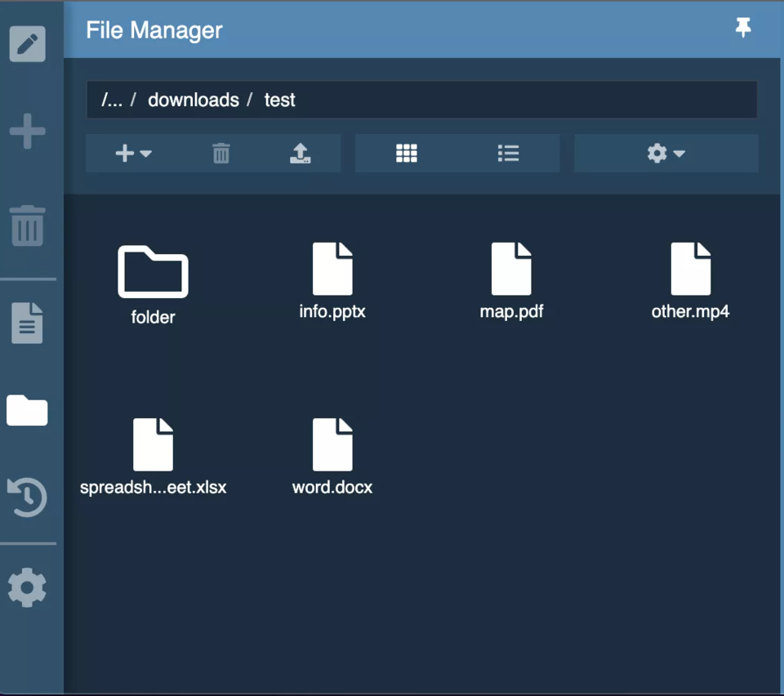
Task: Click the plus icon in left sidebar
Action: coord(27,131)
